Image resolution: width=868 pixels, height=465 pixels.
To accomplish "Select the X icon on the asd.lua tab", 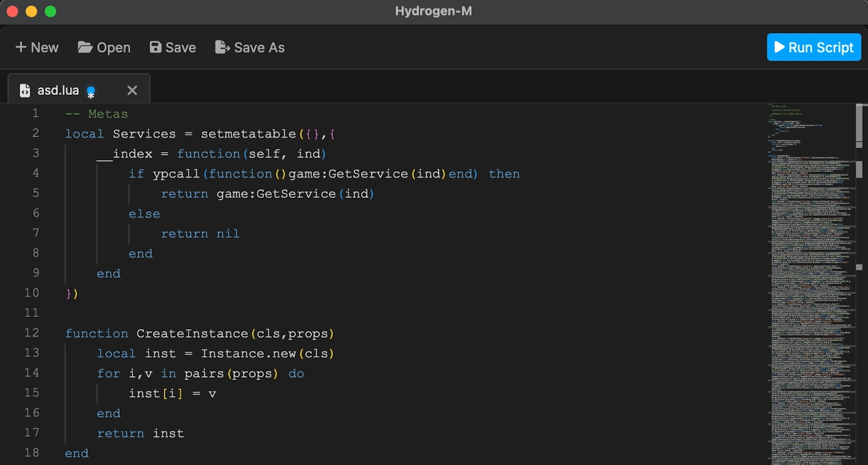I will (132, 90).
